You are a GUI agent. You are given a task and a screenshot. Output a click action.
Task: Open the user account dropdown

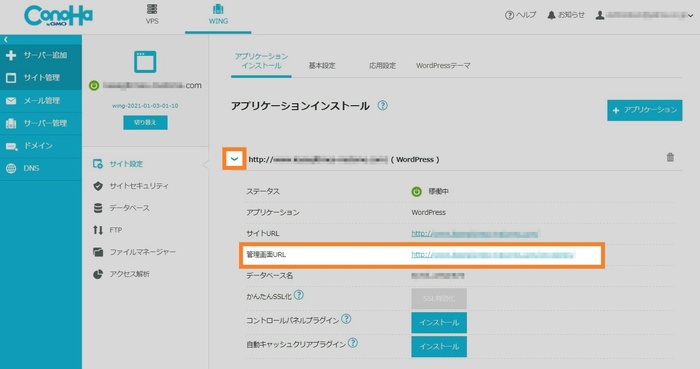(x=644, y=15)
